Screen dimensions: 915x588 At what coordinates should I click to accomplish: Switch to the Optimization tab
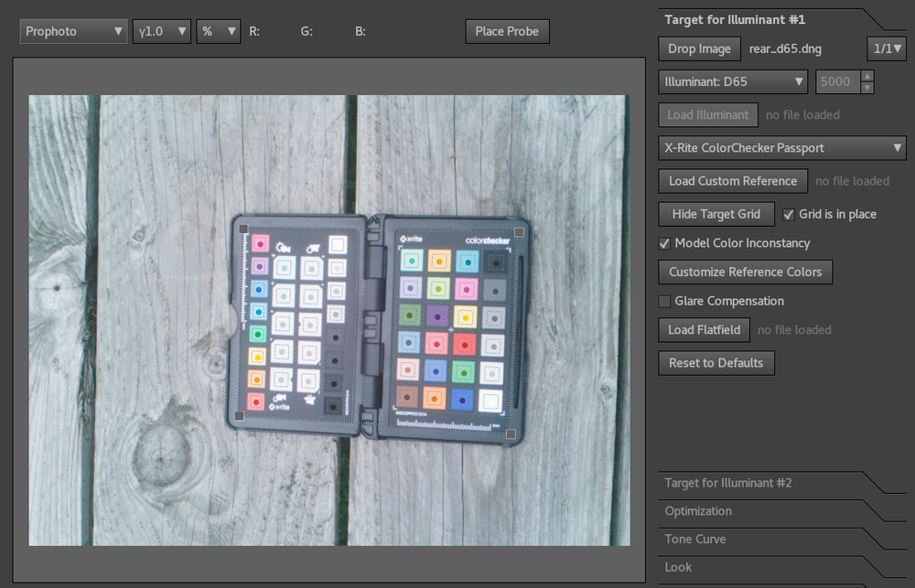(698, 511)
